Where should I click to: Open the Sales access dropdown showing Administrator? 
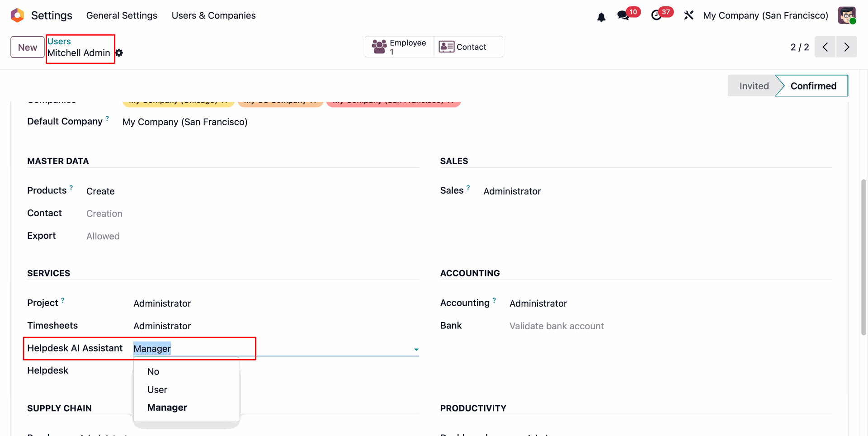pos(512,191)
